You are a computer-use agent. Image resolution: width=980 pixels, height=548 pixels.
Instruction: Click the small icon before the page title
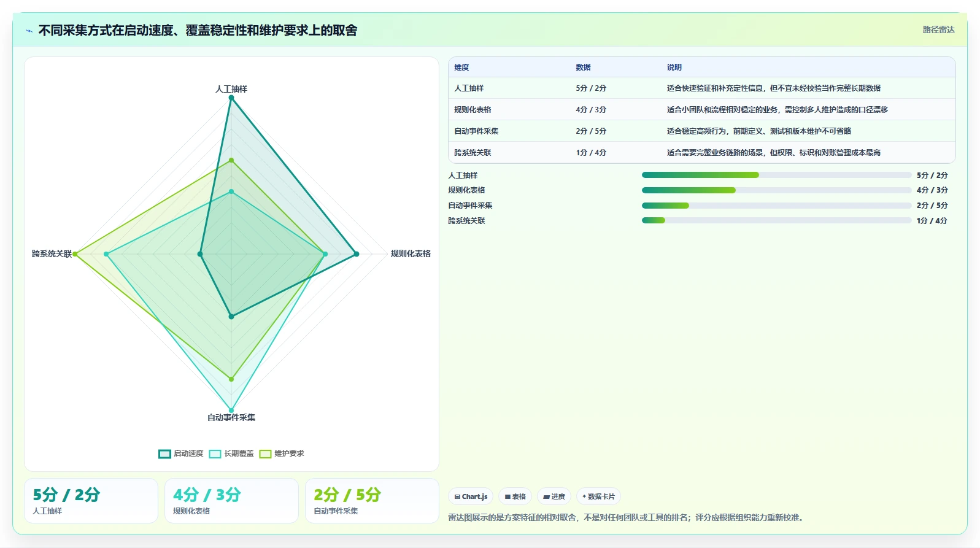[29, 31]
